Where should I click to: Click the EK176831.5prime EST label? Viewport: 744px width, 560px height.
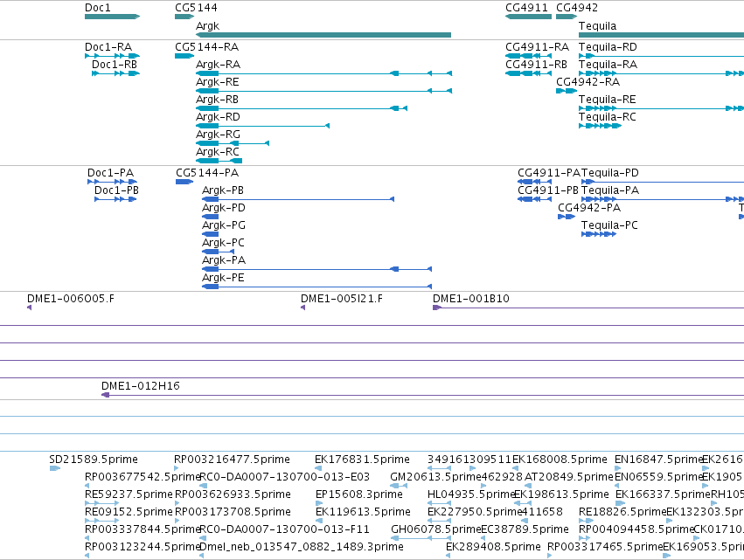coord(363,460)
